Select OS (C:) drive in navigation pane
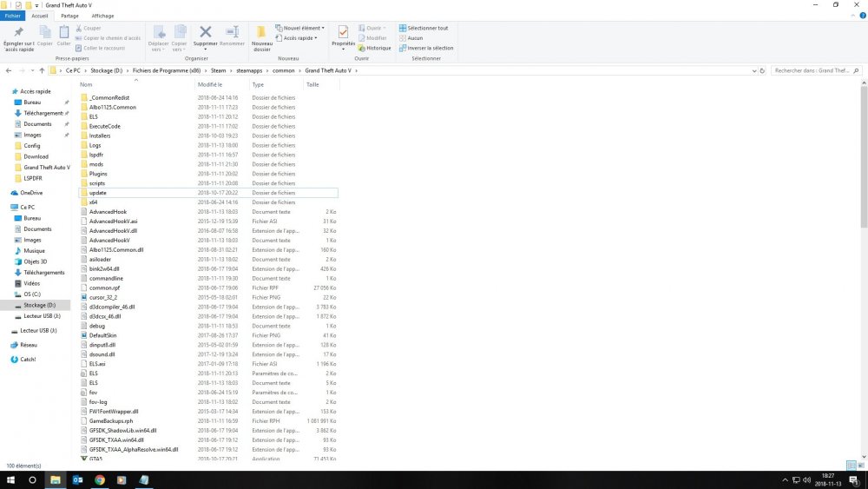This screenshot has width=868, height=489. (x=32, y=294)
